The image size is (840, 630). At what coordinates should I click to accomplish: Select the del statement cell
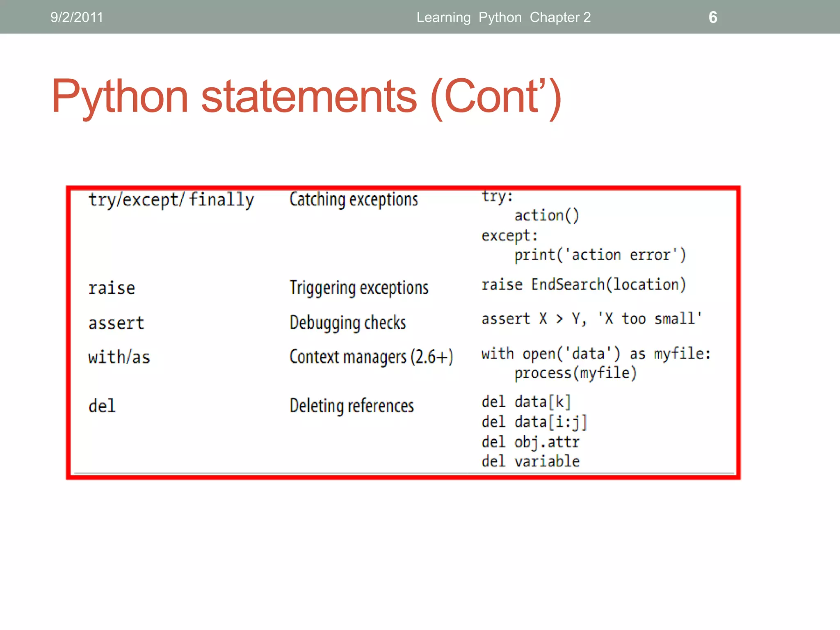(102, 406)
